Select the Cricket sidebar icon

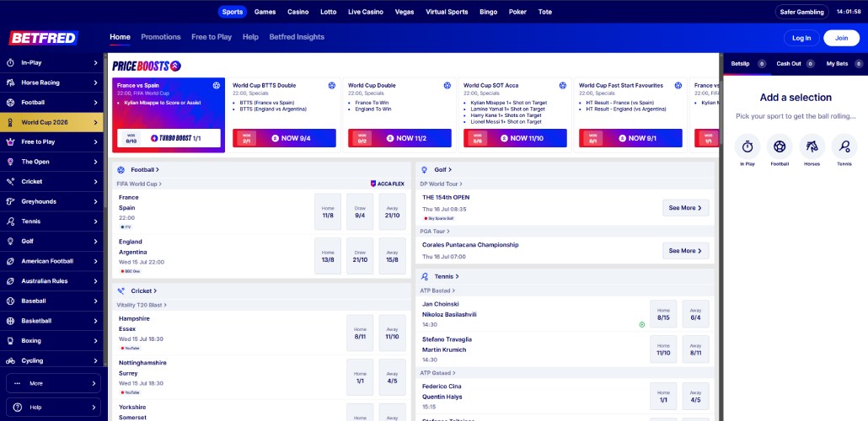(10, 182)
